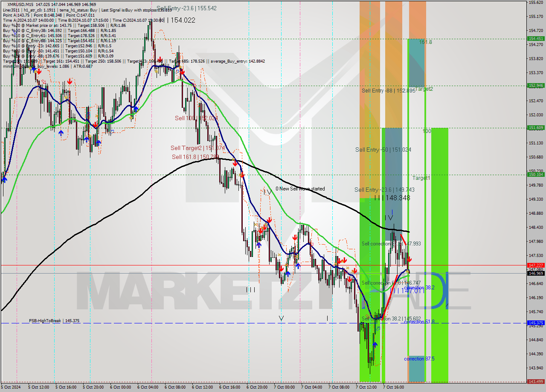546x392 pixels.
Task: Click the 149.330 price axis value
Action: 536,199
